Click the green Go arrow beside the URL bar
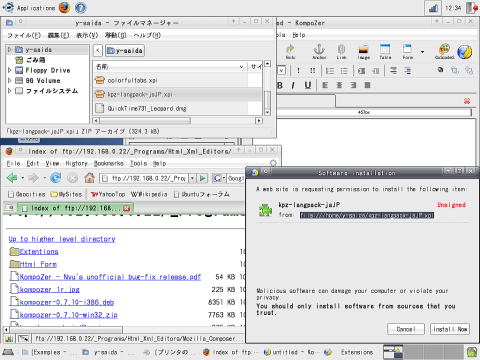Viewport: 480px width, 360px height. [x=202, y=178]
